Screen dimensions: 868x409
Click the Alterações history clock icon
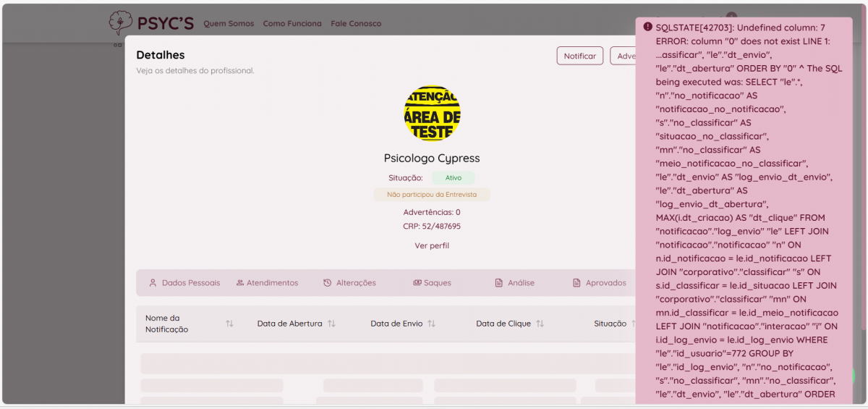[327, 283]
